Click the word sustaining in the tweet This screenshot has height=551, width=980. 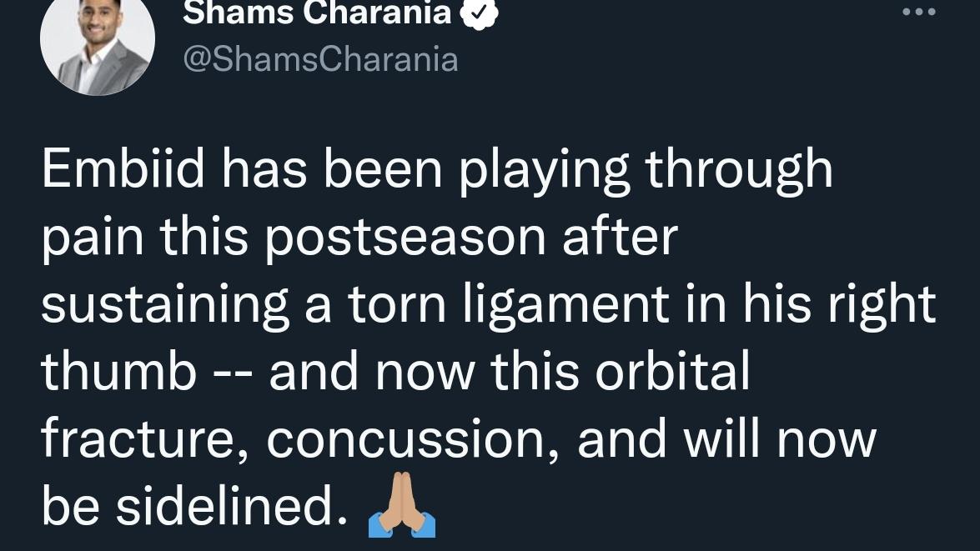165,305
